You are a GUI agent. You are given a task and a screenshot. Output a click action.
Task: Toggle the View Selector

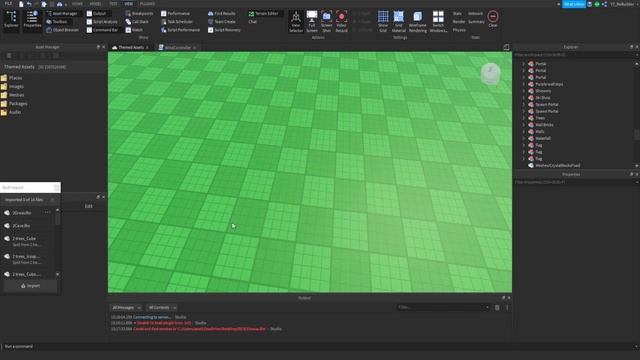pyautogui.click(x=296, y=22)
